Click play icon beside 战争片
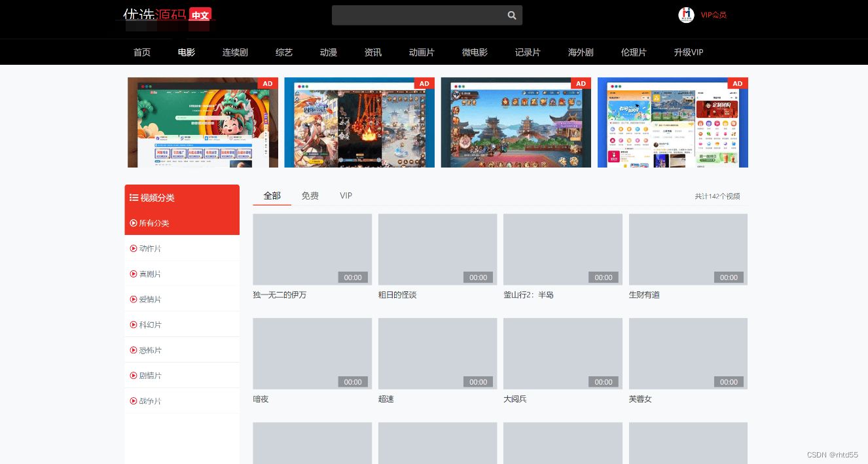The image size is (868, 464). (x=134, y=401)
